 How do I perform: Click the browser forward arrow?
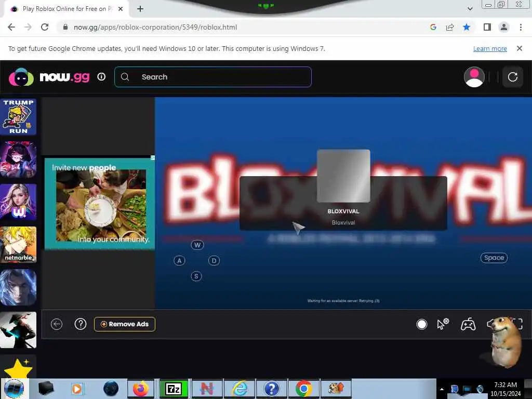coord(28,27)
